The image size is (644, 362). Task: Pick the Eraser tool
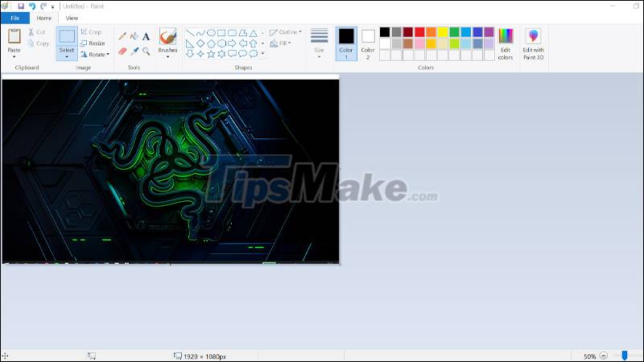(x=122, y=51)
